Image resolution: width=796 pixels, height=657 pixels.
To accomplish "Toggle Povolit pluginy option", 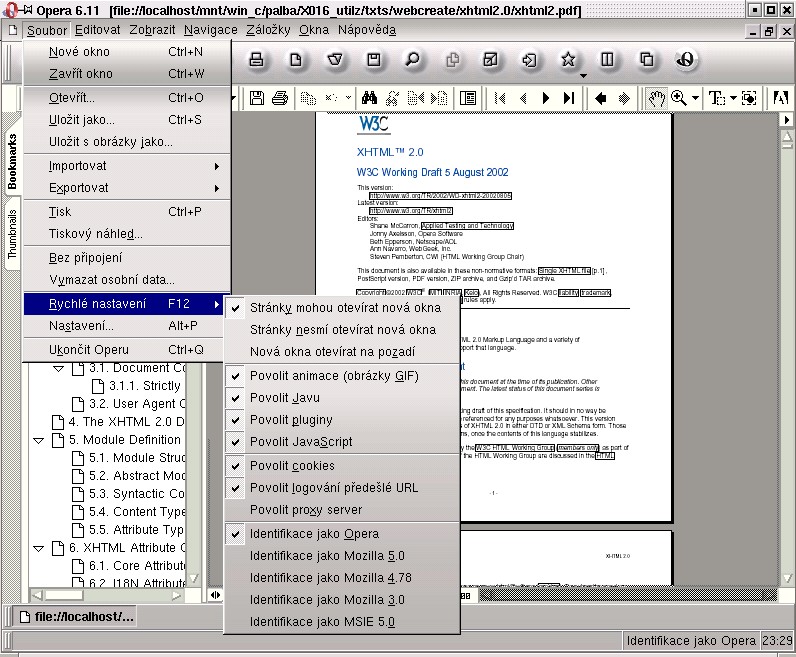I will tap(342, 420).
